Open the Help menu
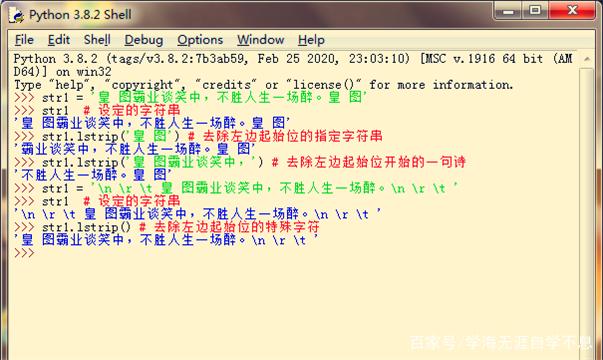Viewport: 603px width, 360px height. (311, 40)
